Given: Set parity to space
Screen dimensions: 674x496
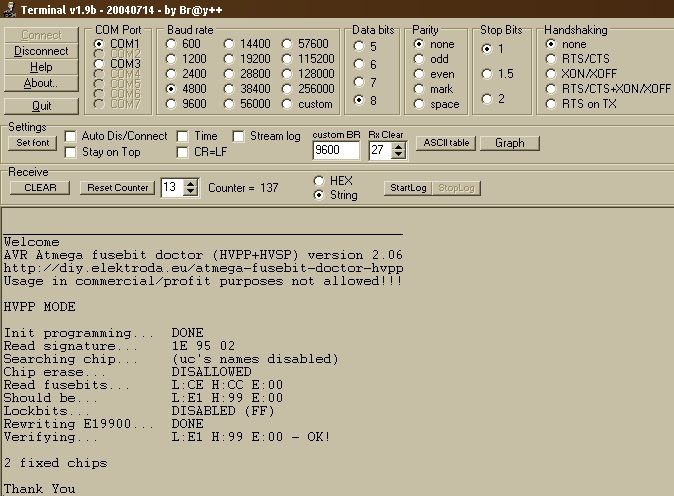Looking at the screenshot, I should click(x=419, y=104).
